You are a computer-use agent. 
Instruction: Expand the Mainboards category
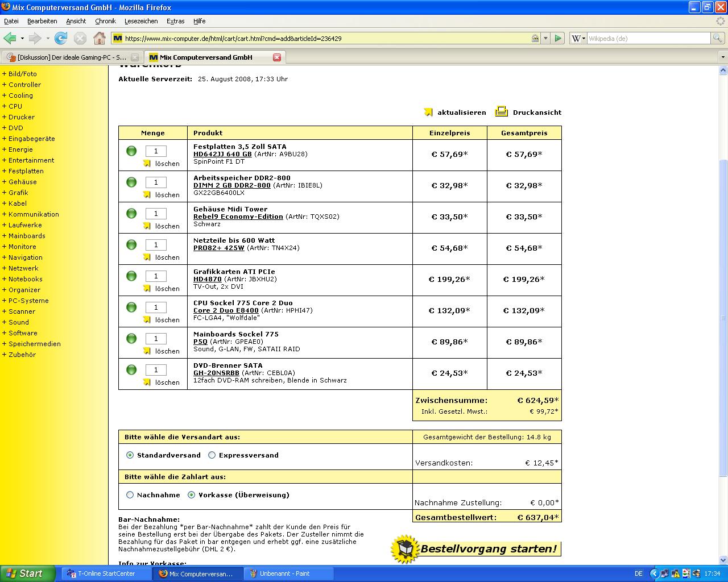[24, 236]
